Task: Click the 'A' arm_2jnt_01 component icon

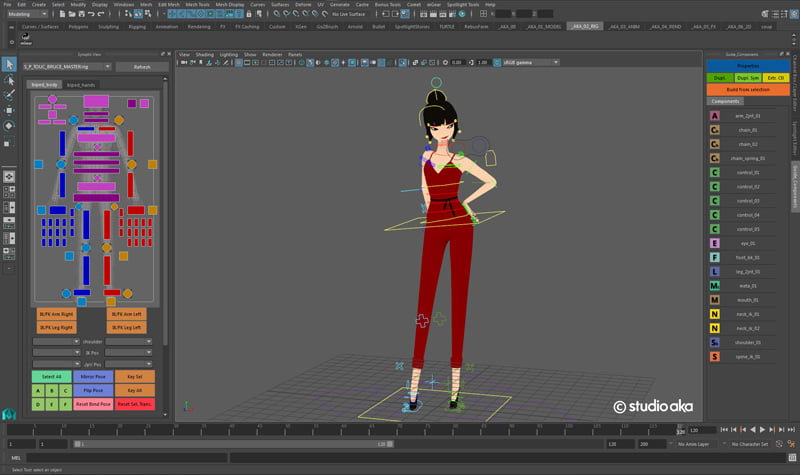Action: coord(715,116)
